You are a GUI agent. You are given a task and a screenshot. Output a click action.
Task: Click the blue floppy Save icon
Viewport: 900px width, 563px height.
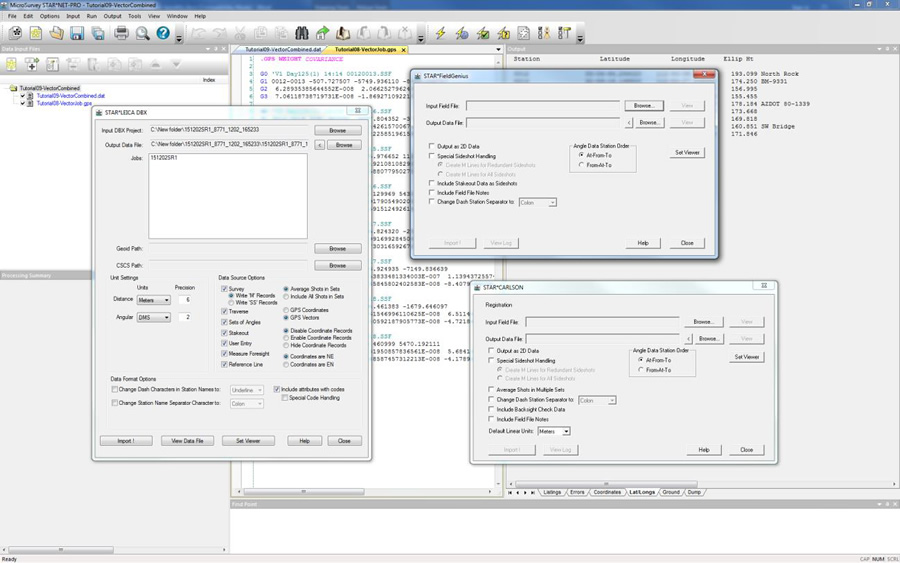(x=77, y=33)
